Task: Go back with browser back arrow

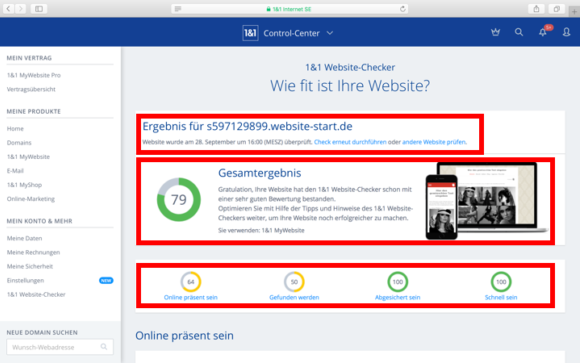Action: tap(8, 9)
